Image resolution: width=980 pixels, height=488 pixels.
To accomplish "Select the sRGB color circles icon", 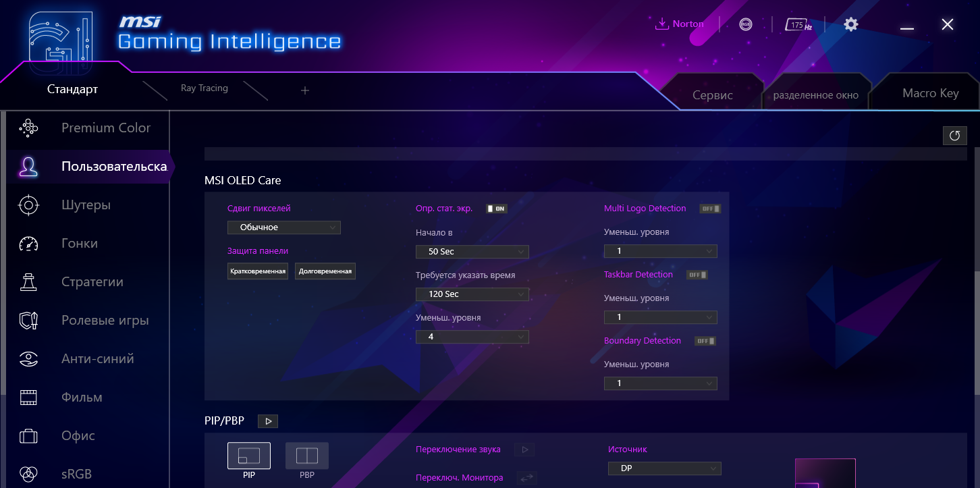I will [x=28, y=473].
